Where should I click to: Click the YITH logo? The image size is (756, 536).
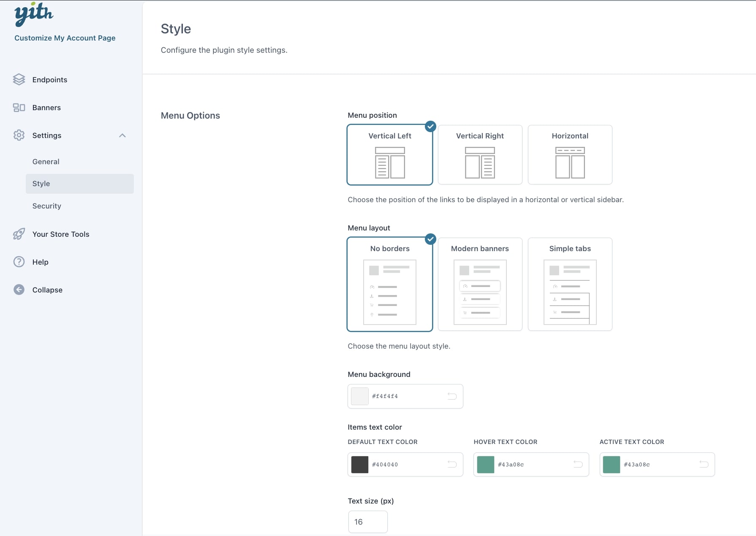click(34, 14)
